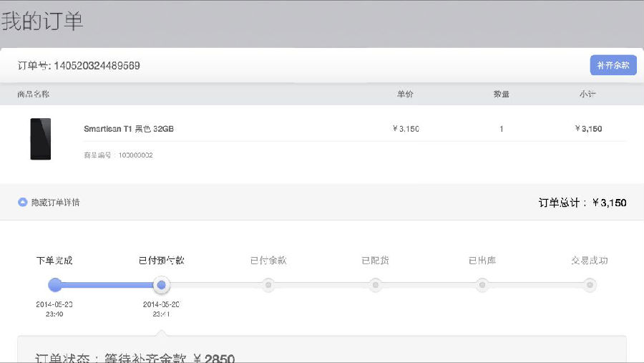Select the 已付预付款 progress marker

[x=162, y=285]
